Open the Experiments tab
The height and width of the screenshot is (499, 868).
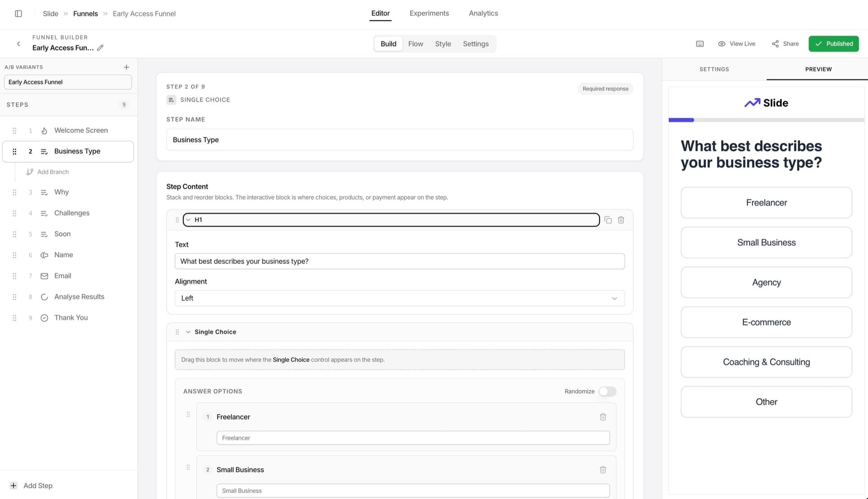pos(429,14)
